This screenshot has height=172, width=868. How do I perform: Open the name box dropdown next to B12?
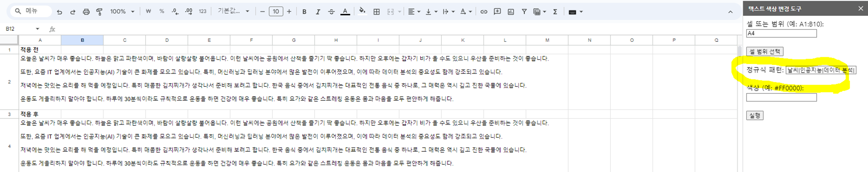pos(37,29)
